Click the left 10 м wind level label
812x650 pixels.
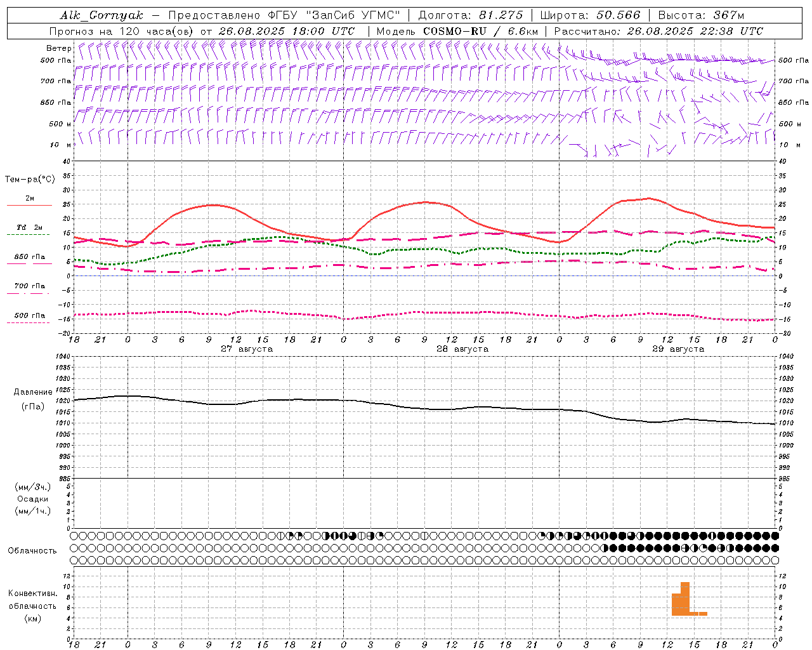point(61,145)
